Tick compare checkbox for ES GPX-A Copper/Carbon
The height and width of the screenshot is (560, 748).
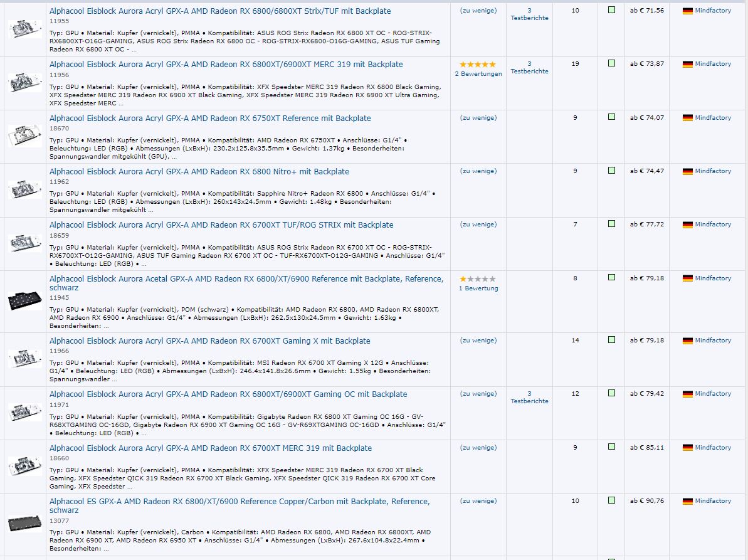point(611,500)
